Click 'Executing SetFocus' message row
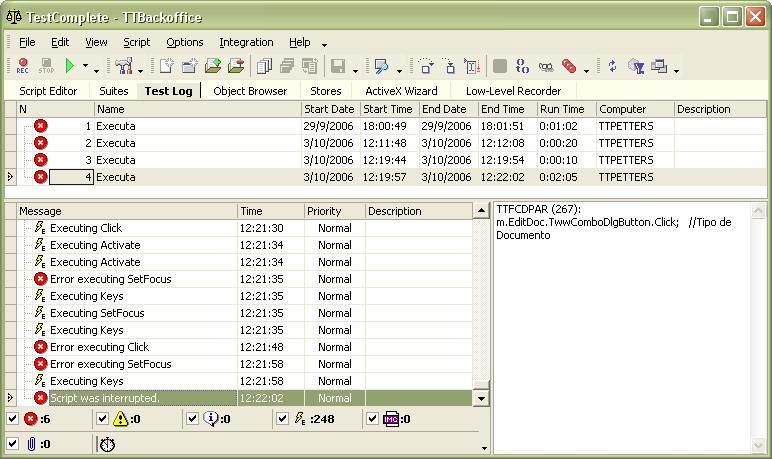Image resolution: width=772 pixels, height=459 pixels. [x=245, y=313]
